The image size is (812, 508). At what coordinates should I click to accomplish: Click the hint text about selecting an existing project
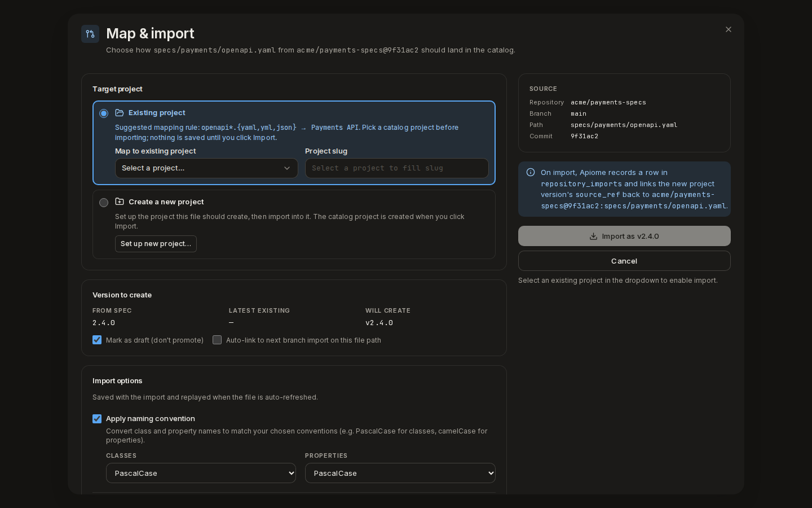618,281
